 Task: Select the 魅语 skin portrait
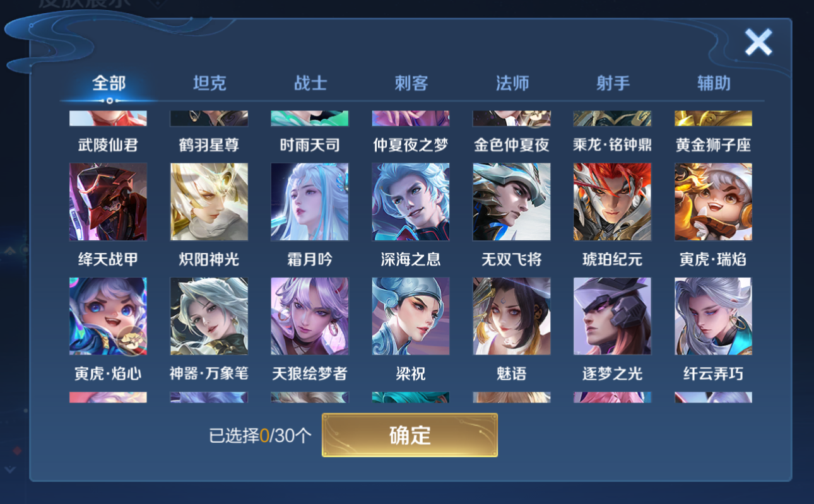[512, 316]
